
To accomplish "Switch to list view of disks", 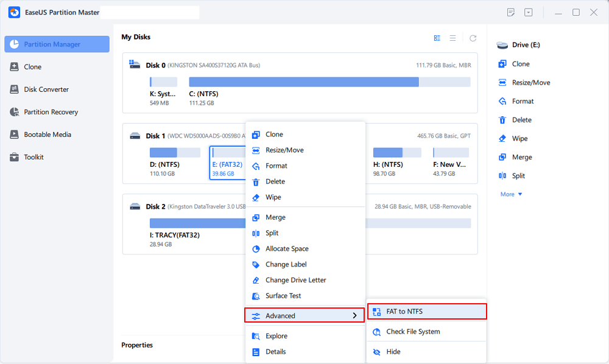I will pyautogui.click(x=452, y=38).
